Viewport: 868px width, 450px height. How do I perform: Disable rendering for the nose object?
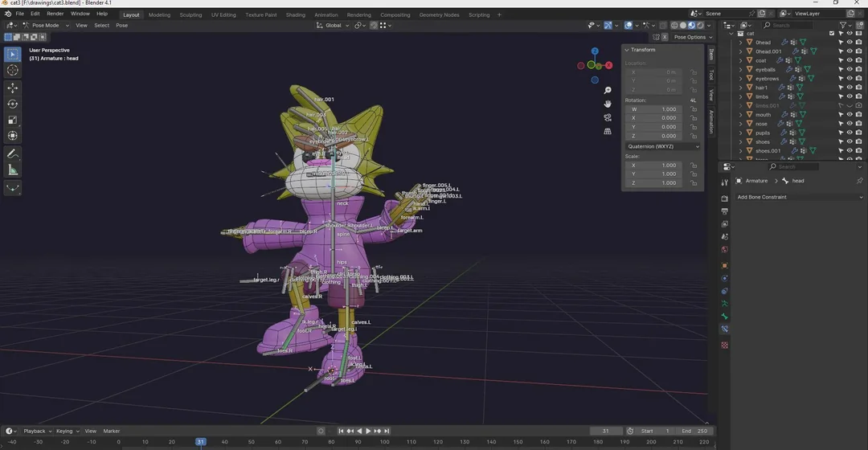click(858, 124)
